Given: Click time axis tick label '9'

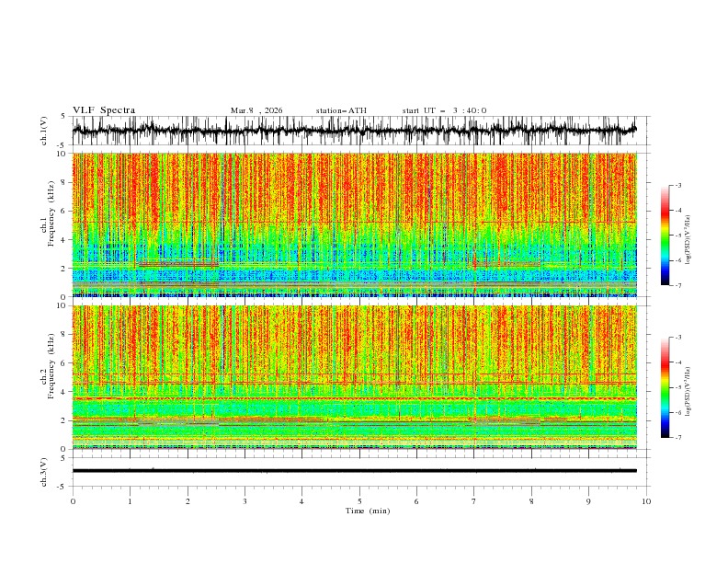Looking at the screenshot, I should tap(588, 501).
